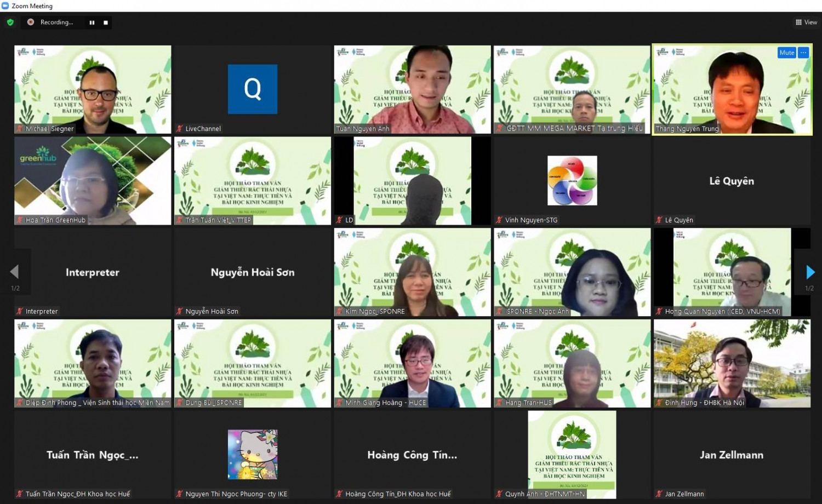822x504 pixels.
Task: Click Hoa Tran GreenHub's muted mic icon
Action: point(20,220)
